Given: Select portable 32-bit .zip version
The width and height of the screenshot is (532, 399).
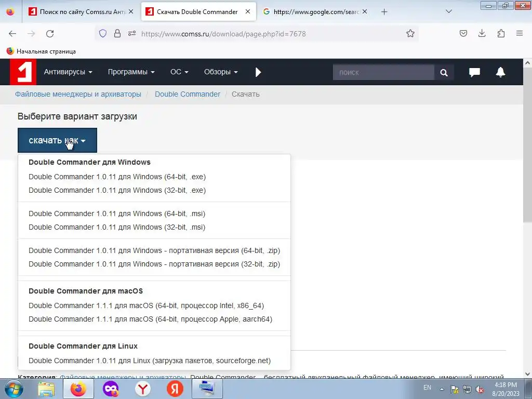Looking at the screenshot, I should [154, 264].
